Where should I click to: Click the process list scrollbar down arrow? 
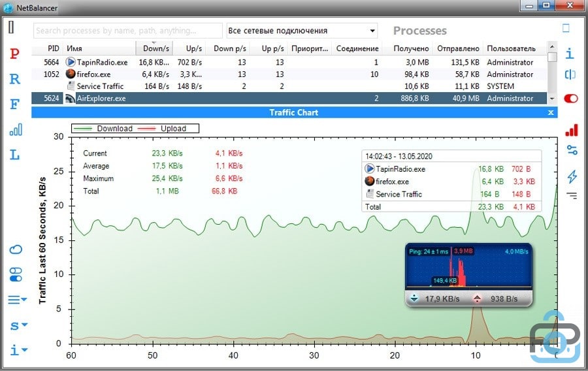(x=552, y=99)
